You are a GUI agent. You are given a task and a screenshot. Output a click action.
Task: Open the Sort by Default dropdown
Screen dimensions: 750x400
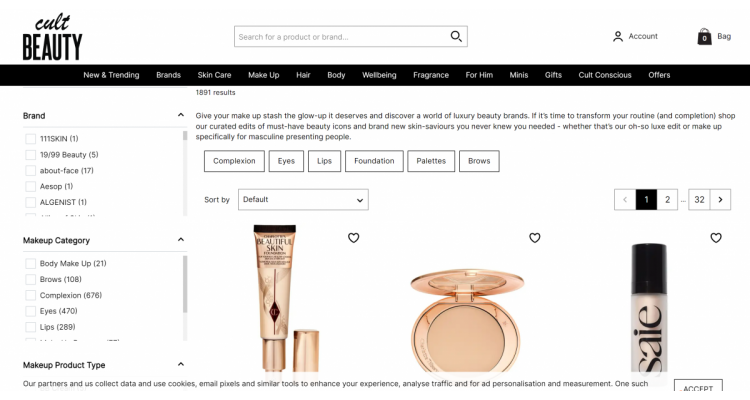(x=303, y=200)
